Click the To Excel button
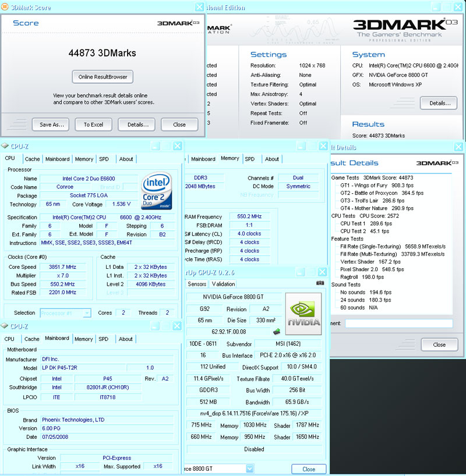Screen dimensions: 466x476 click(94, 125)
